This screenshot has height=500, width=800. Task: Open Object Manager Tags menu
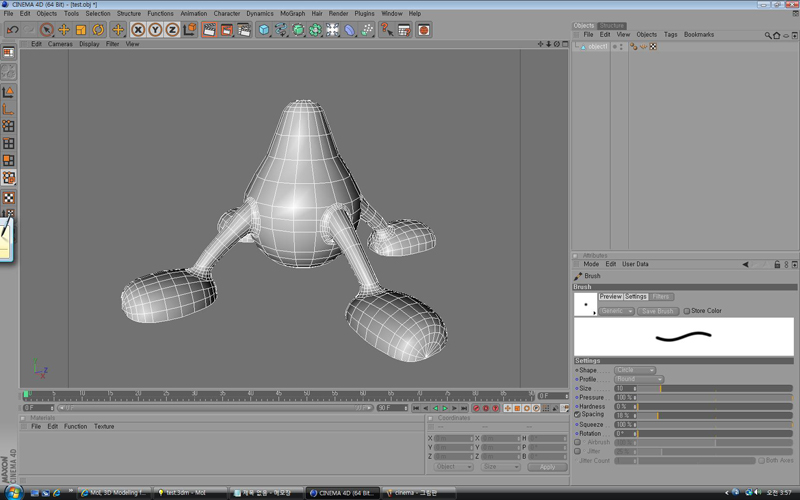tap(670, 35)
